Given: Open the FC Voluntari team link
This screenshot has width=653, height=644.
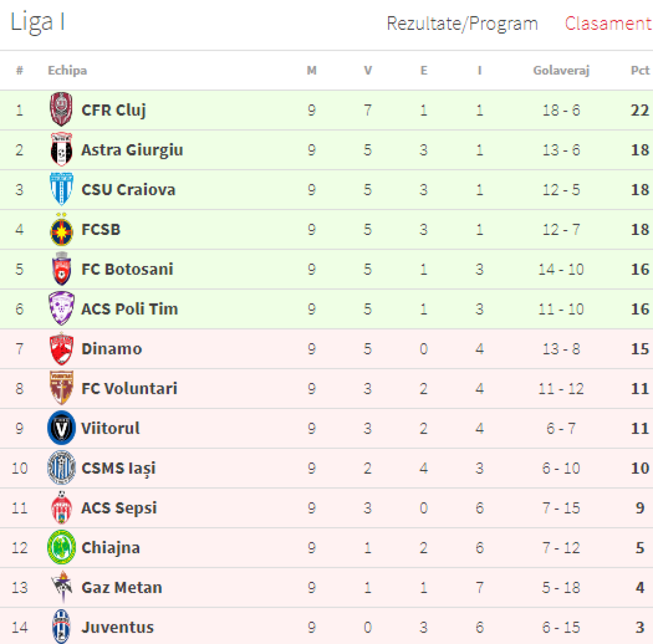Looking at the screenshot, I should (x=129, y=388).
